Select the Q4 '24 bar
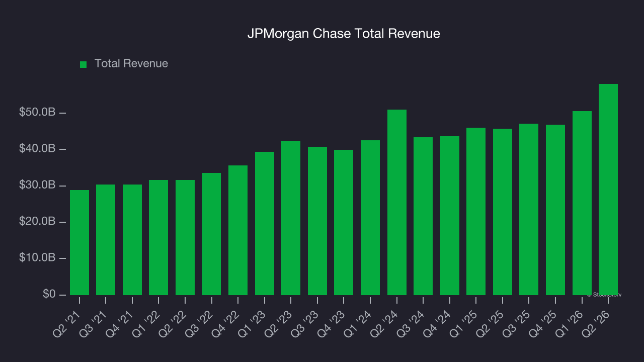The image size is (644, 362). point(450,215)
